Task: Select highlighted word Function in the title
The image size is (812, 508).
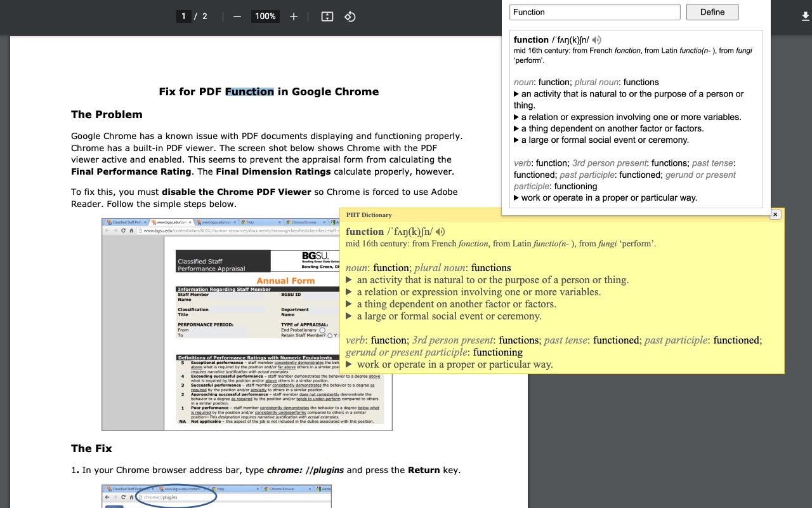Action: [249, 91]
